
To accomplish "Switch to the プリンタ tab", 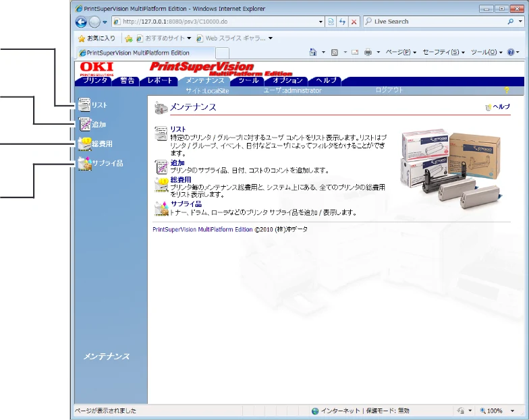I will (95, 81).
